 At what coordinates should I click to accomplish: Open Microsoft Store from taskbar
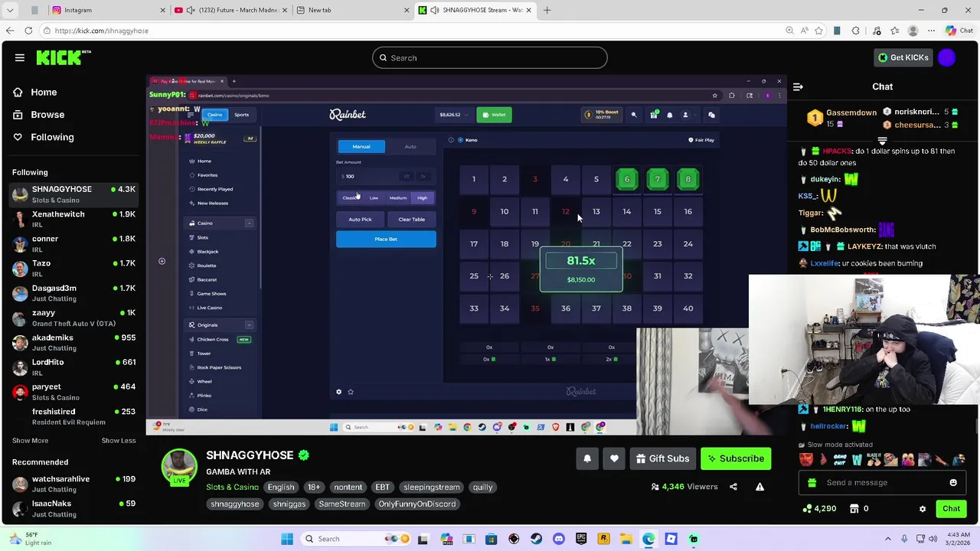(x=491, y=539)
